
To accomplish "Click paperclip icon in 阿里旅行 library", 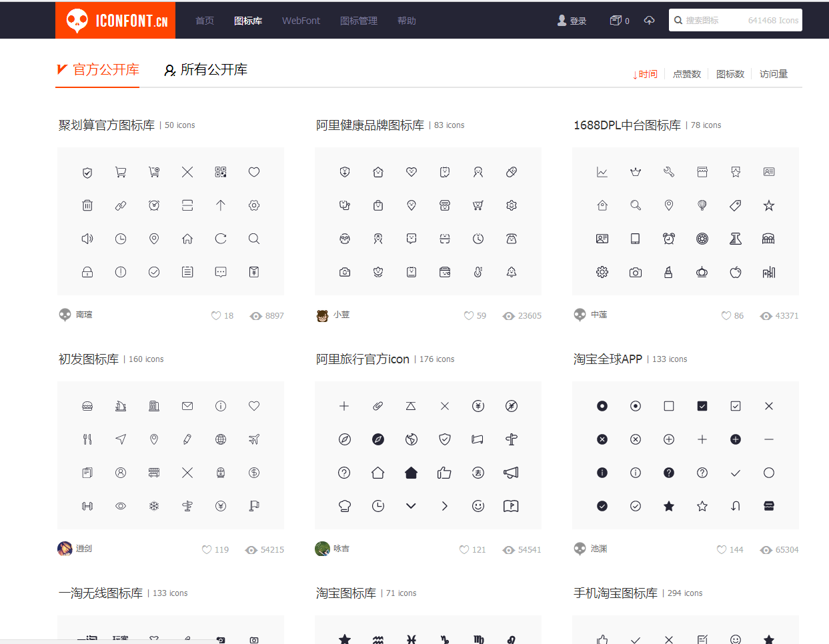I will [378, 406].
